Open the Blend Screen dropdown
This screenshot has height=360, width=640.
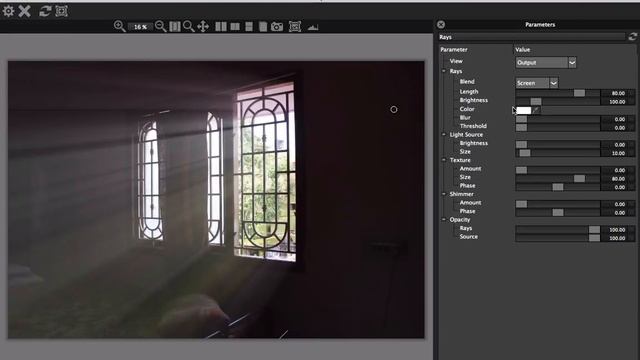coord(536,83)
